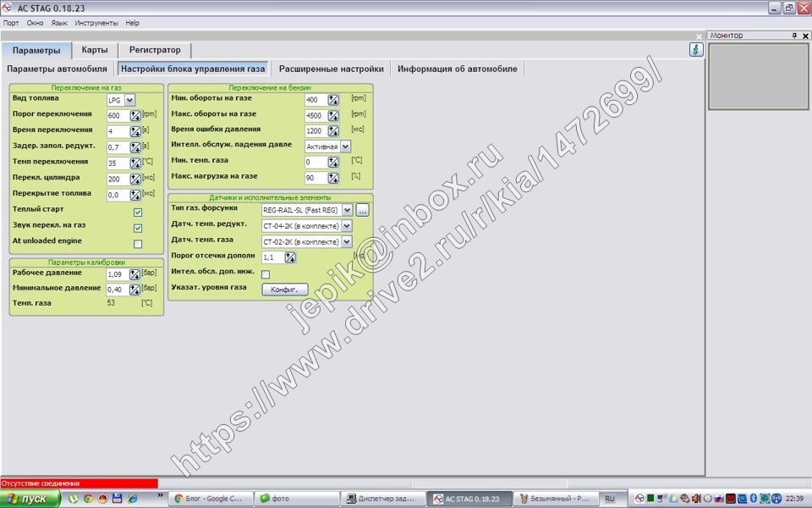Open the uTorrent quick launch icon
The width and height of the screenshot is (812, 508).
[x=74, y=499]
